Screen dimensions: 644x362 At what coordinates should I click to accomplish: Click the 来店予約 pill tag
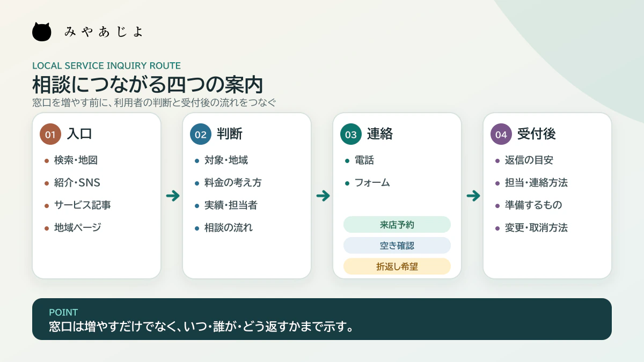[397, 225]
